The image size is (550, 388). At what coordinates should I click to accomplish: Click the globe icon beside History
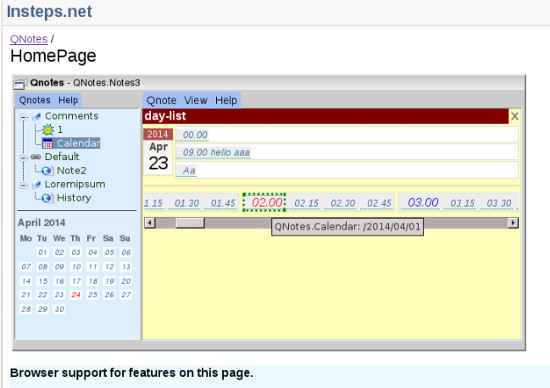[47, 198]
